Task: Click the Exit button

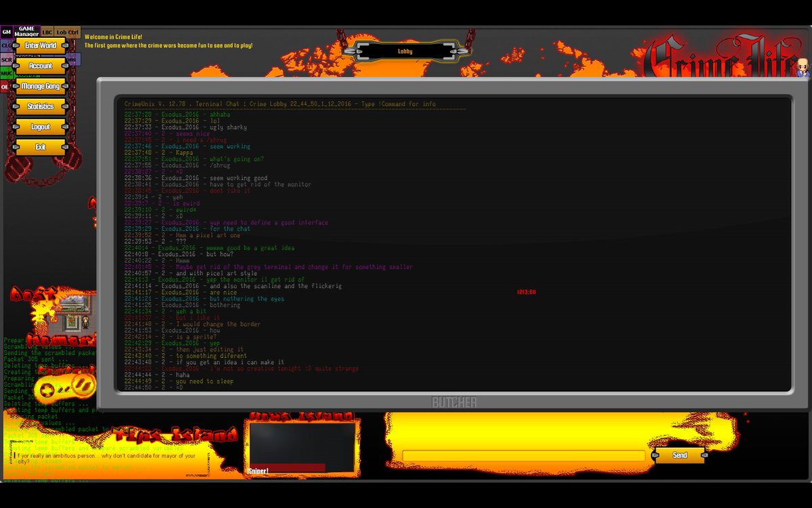Action: 41,147
